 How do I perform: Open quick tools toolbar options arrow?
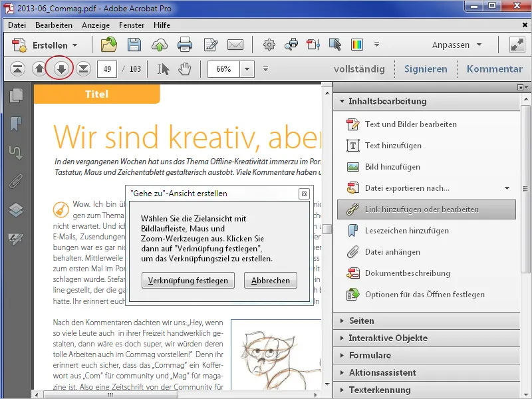[376, 44]
